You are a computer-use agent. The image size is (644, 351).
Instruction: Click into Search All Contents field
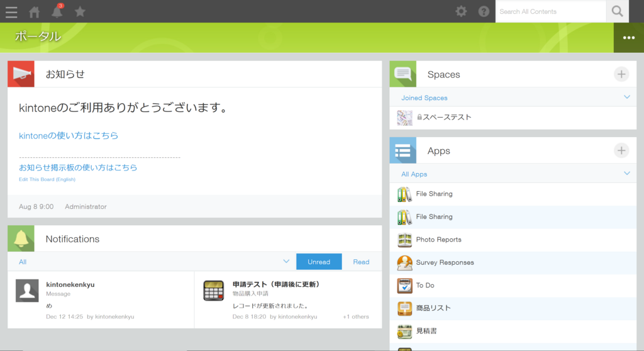551,11
